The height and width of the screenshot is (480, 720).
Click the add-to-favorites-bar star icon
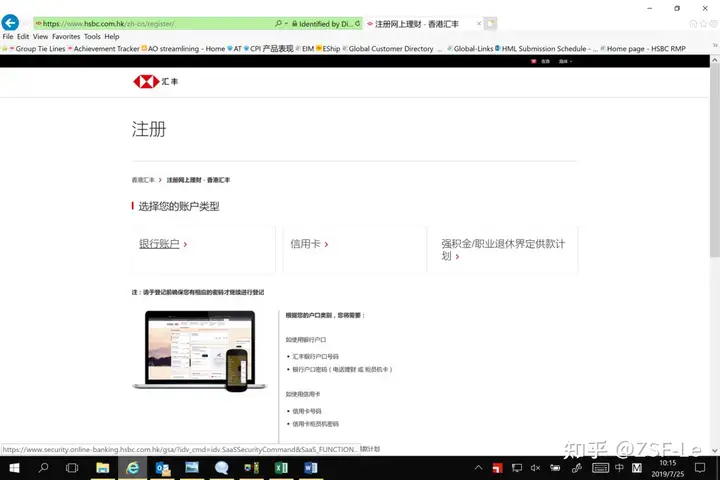5,49
